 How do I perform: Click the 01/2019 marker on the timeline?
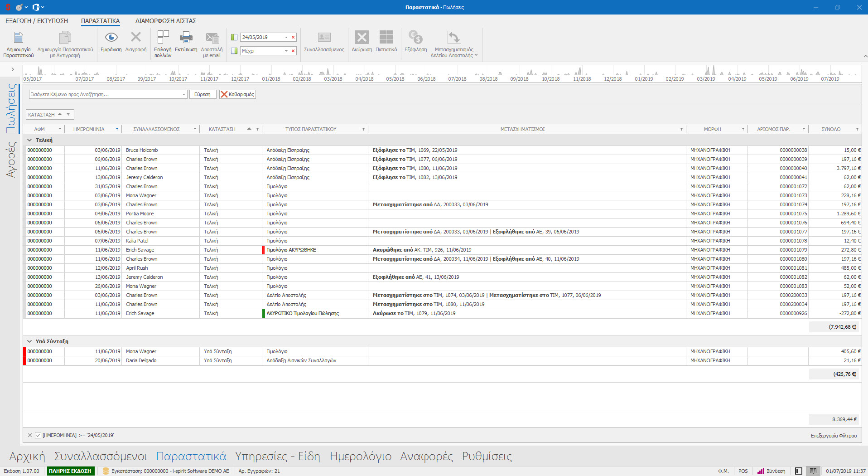(x=643, y=79)
